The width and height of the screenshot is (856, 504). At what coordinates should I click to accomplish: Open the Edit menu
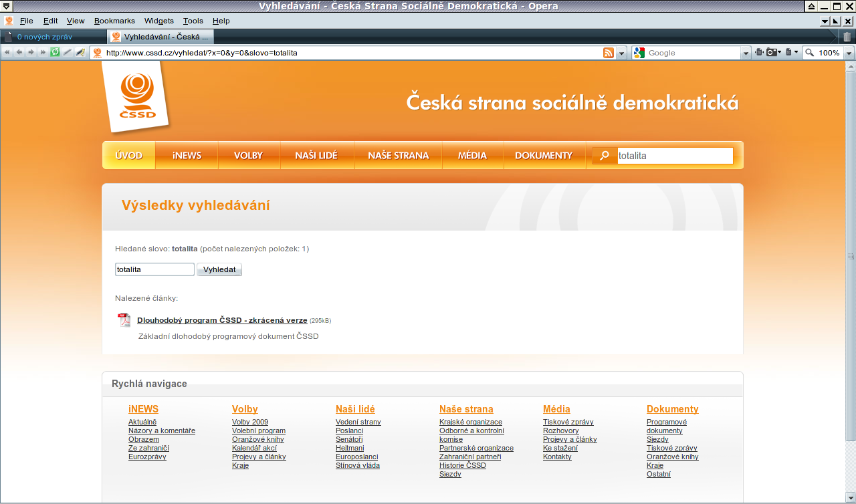[51, 21]
